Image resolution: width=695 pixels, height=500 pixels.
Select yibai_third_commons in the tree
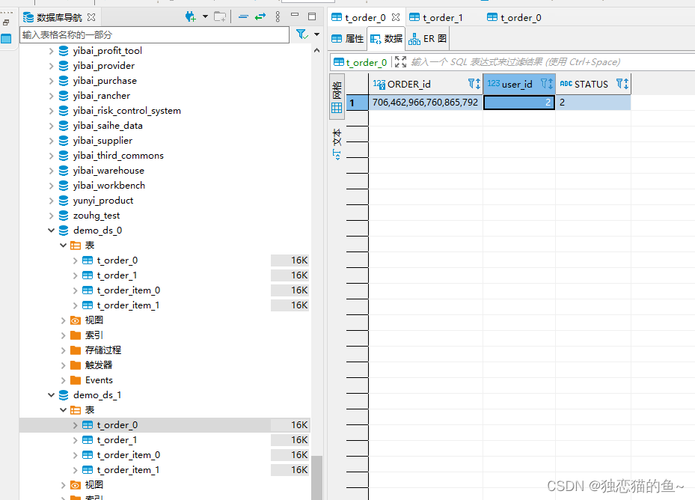(x=118, y=156)
